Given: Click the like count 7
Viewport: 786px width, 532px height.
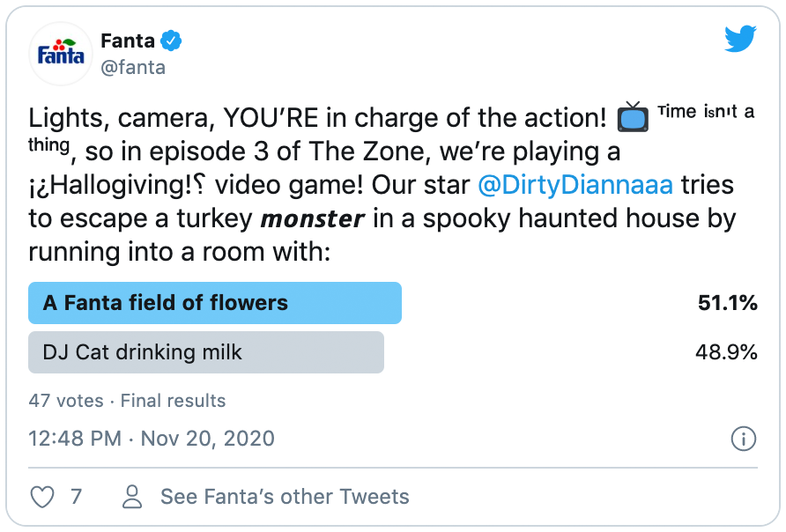Looking at the screenshot, I should 76,497.
